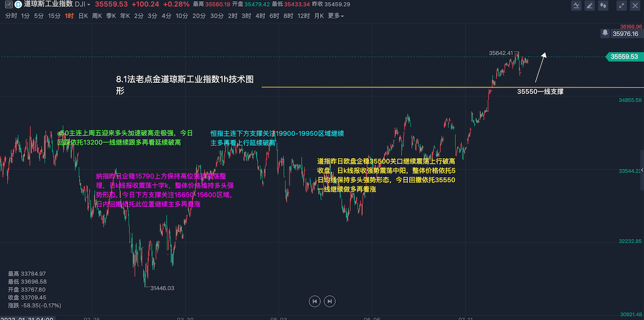Expand the 更多 timeframe menu
Viewport: 644px width, 320px height.
pos(336,16)
